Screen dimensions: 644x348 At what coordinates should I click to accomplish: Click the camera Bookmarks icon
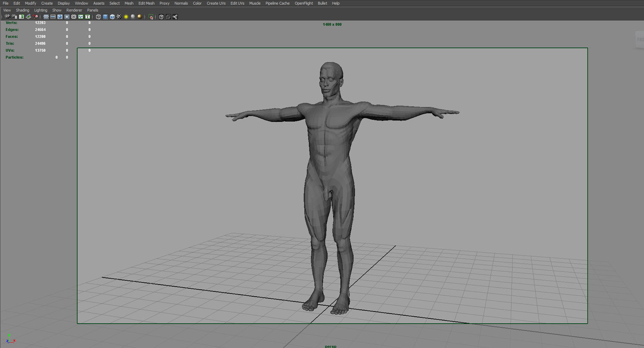[x=21, y=17]
